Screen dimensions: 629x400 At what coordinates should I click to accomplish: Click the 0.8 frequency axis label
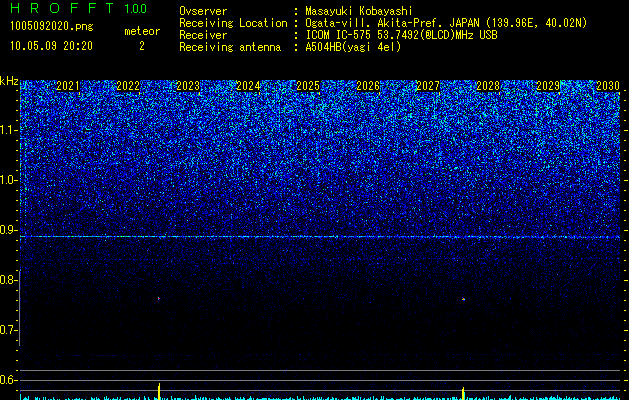coord(7,280)
